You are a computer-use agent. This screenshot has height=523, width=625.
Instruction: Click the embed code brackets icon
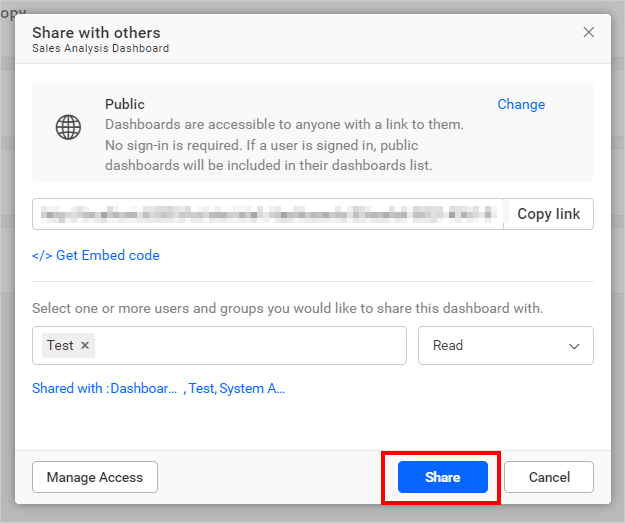pyautogui.click(x=42, y=255)
